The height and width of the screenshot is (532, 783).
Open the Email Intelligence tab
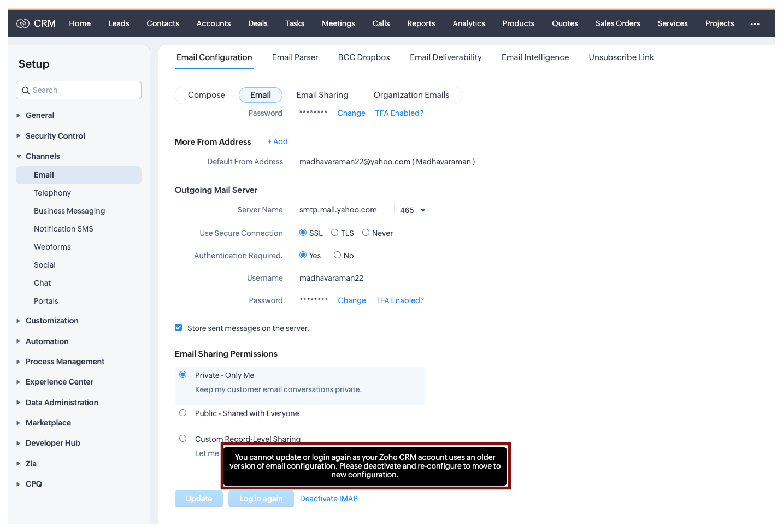coord(535,57)
